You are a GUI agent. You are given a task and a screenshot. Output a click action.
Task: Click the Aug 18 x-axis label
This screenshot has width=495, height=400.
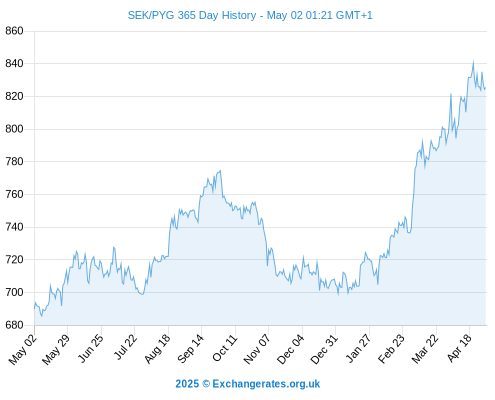pos(157,348)
